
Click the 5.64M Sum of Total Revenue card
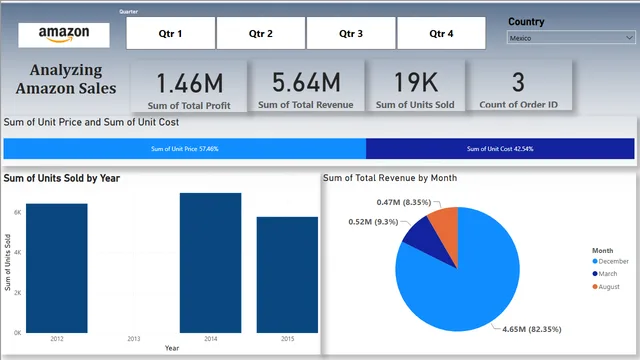coord(306,86)
